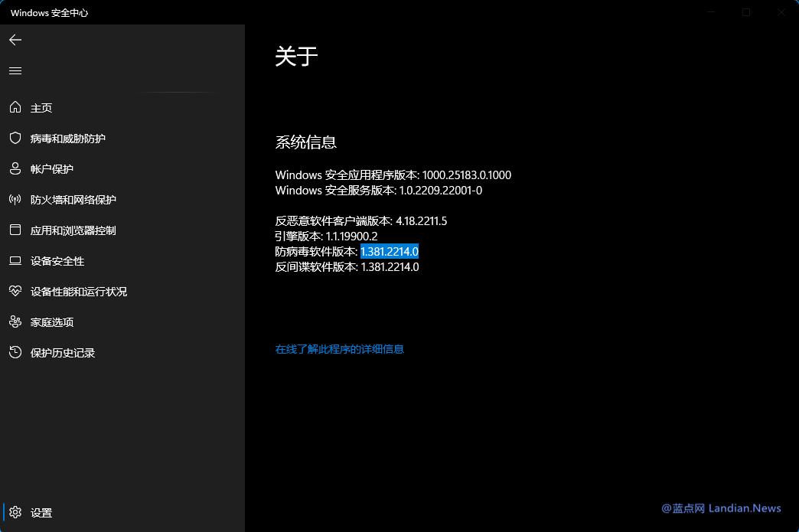Click the 反间谍软件版本 line
The width and height of the screenshot is (799, 532).
point(347,266)
